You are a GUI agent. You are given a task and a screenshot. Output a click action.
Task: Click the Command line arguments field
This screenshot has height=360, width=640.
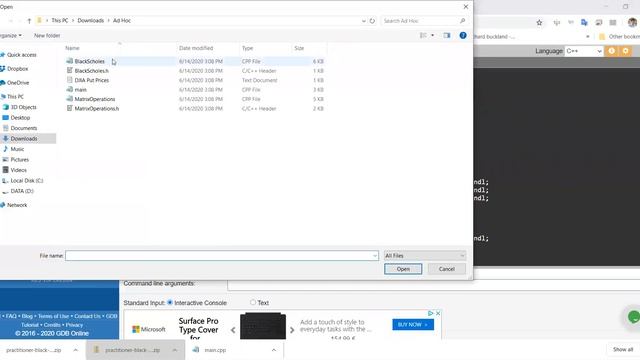pos(433,284)
